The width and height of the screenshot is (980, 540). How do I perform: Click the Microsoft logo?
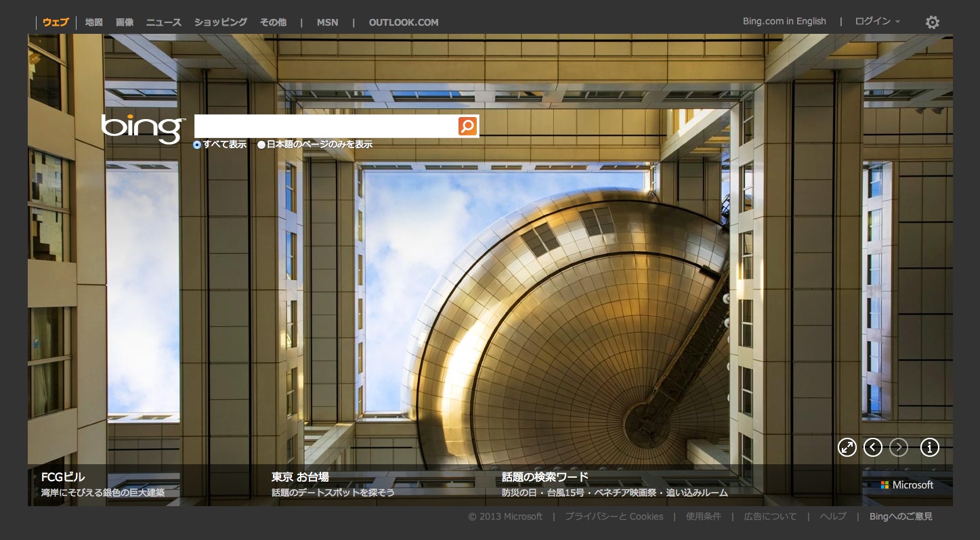(x=907, y=485)
